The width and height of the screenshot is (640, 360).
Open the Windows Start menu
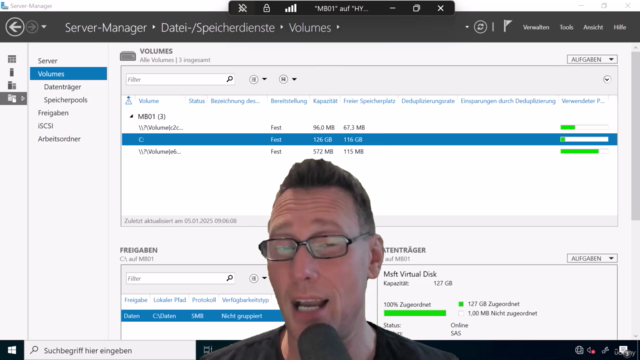(12, 350)
